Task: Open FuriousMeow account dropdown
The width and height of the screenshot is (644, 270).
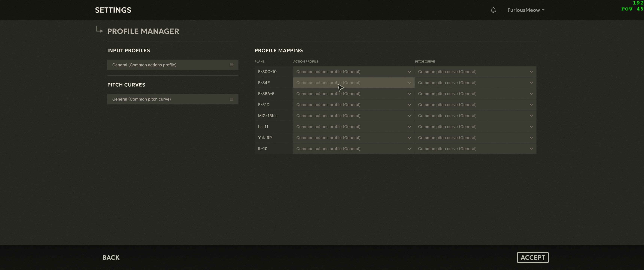Action: pos(526,10)
